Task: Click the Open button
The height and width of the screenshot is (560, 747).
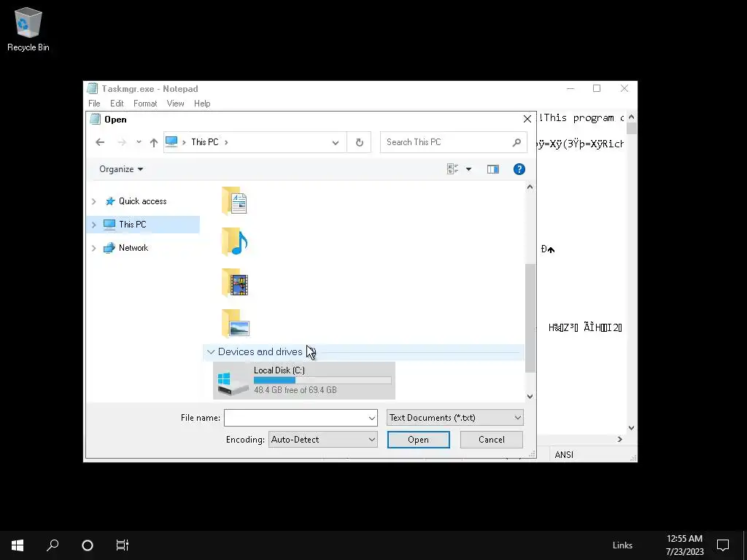Action: [x=418, y=440]
